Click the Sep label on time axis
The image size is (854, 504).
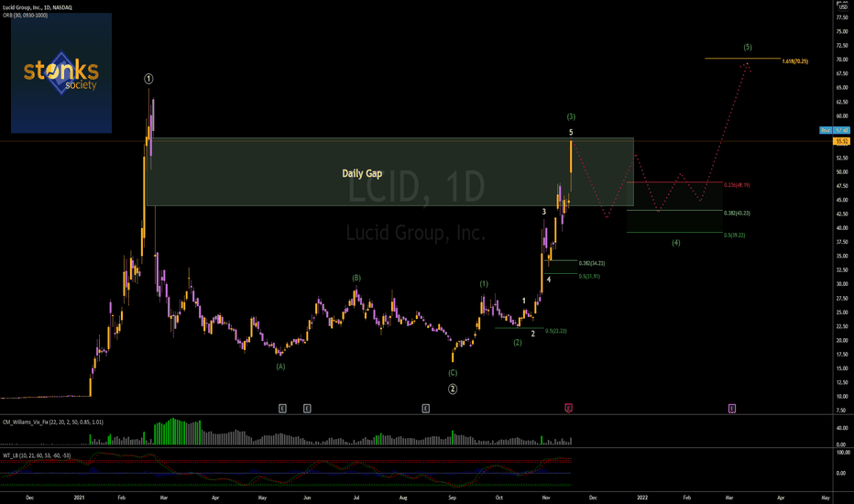[x=452, y=498]
